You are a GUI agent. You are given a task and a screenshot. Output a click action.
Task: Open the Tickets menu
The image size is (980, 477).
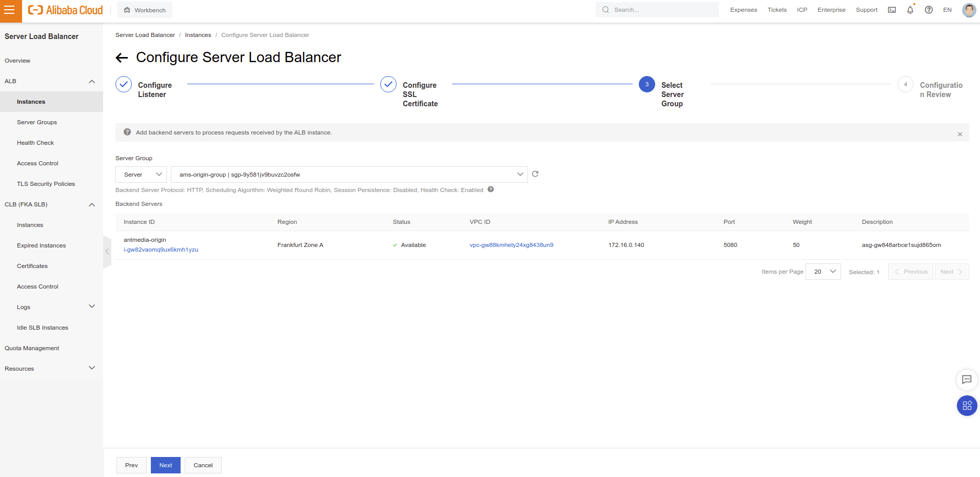coord(777,10)
